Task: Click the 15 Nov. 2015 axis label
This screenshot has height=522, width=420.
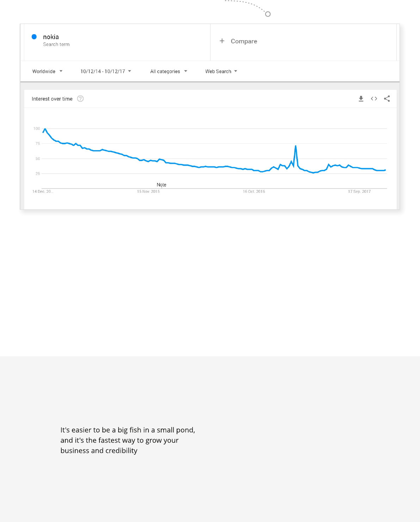Action: click(148, 192)
